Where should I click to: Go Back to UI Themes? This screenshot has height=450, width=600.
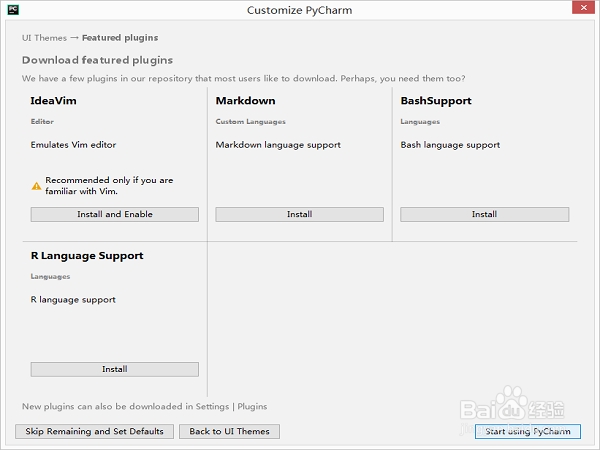click(229, 431)
